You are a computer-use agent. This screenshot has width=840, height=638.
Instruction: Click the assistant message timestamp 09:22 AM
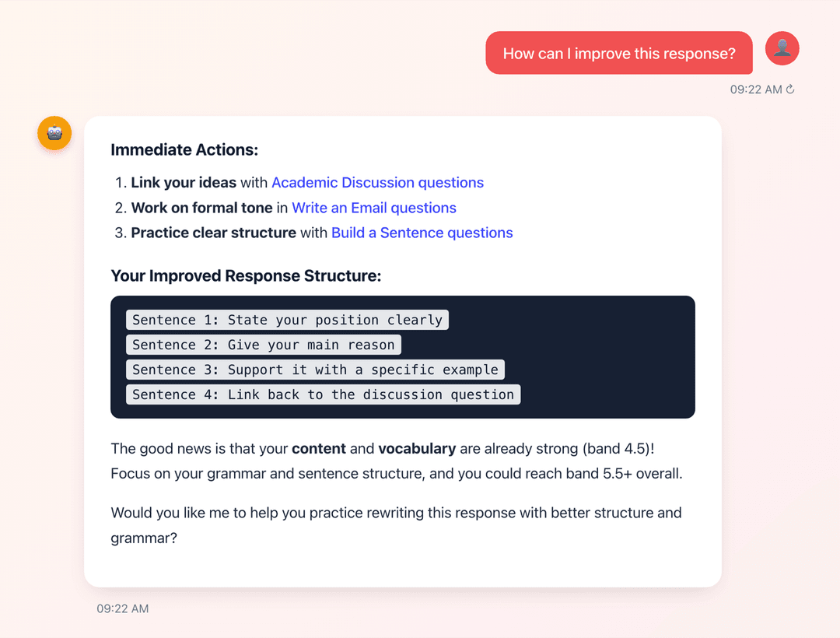point(123,608)
